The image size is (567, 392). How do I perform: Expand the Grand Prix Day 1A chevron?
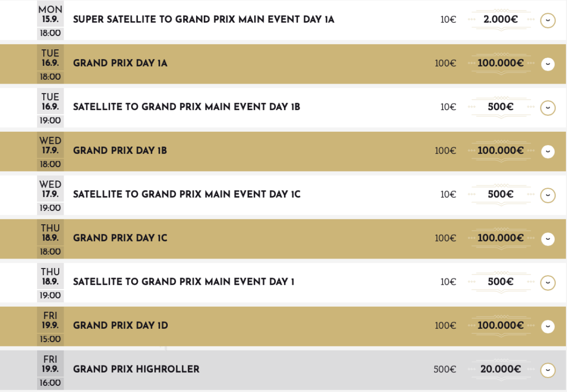(548, 64)
